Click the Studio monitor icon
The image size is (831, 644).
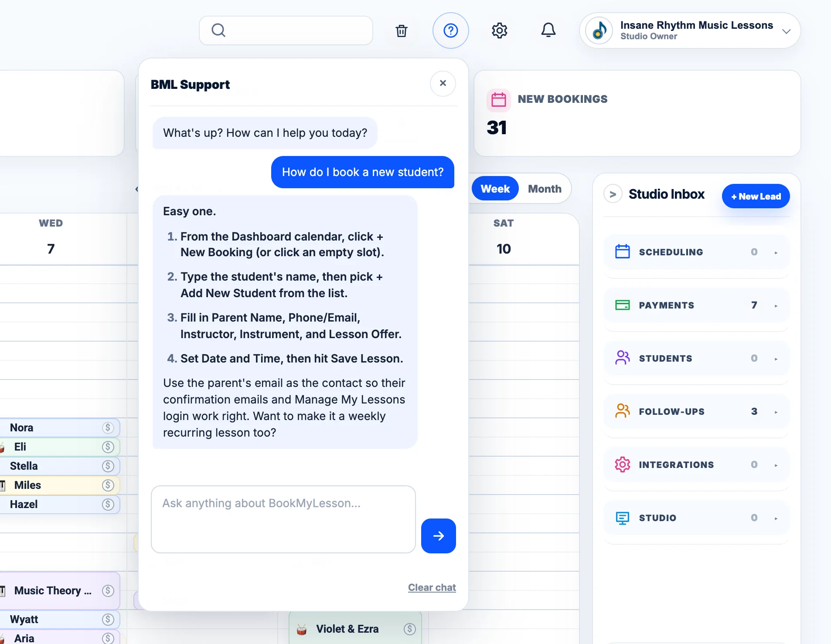[622, 518]
